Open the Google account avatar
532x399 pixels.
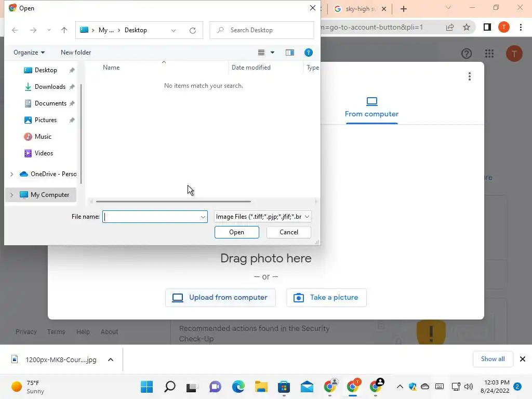pyautogui.click(x=514, y=54)
